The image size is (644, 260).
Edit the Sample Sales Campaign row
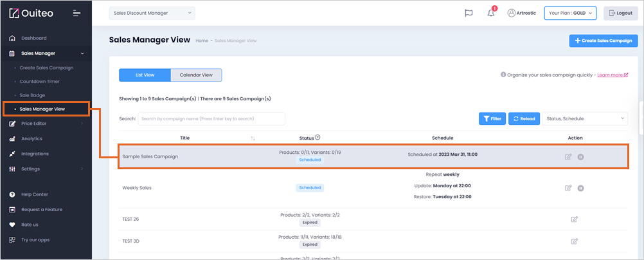[568, 156]
